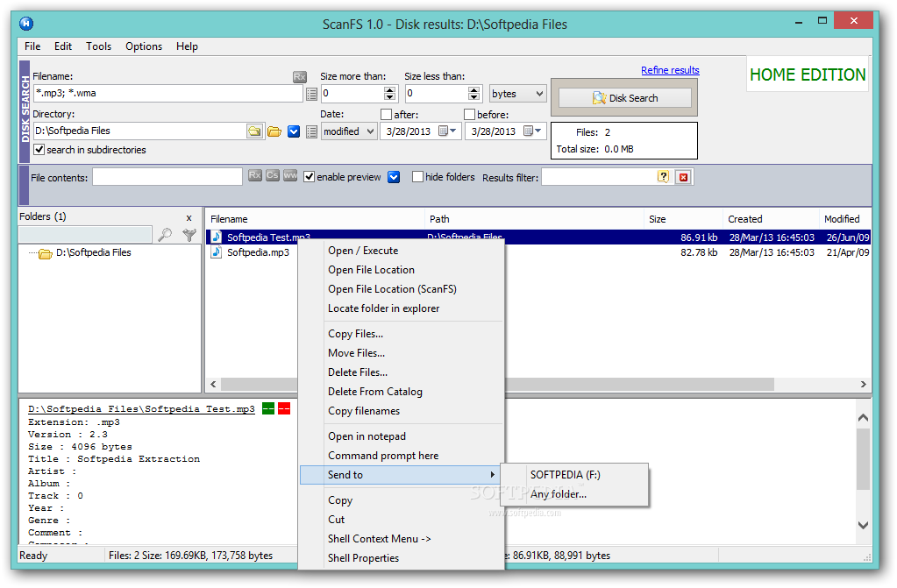
Task: Click the 'Refine results' link
Action: tap(670, 70)
